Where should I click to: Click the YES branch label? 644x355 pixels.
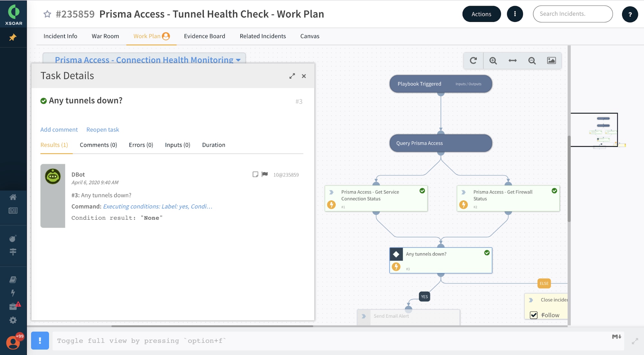point(424,297)
